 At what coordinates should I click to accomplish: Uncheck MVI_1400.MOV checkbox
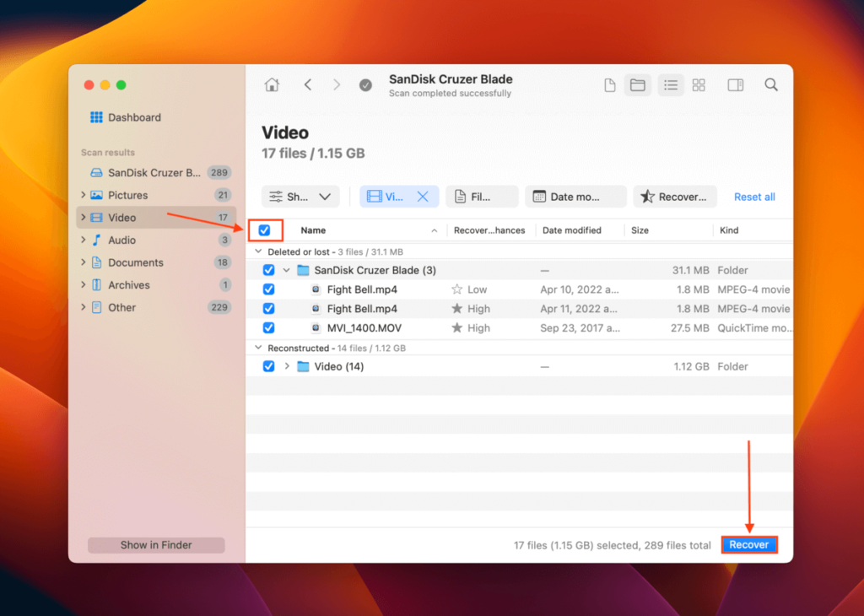pyautogui.click(x=268, y=328)
